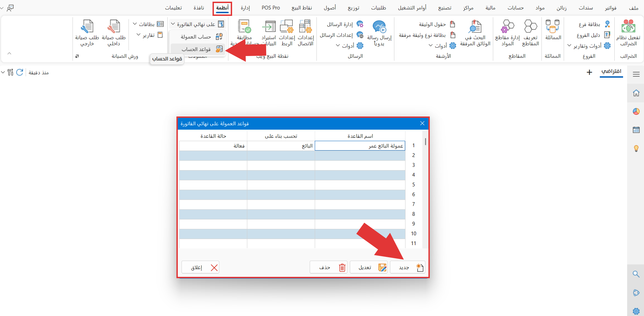644x316 pixels.
Task: Expand أدوات وتقارير dropdown in الفروع group
Action: click(589, 46)
